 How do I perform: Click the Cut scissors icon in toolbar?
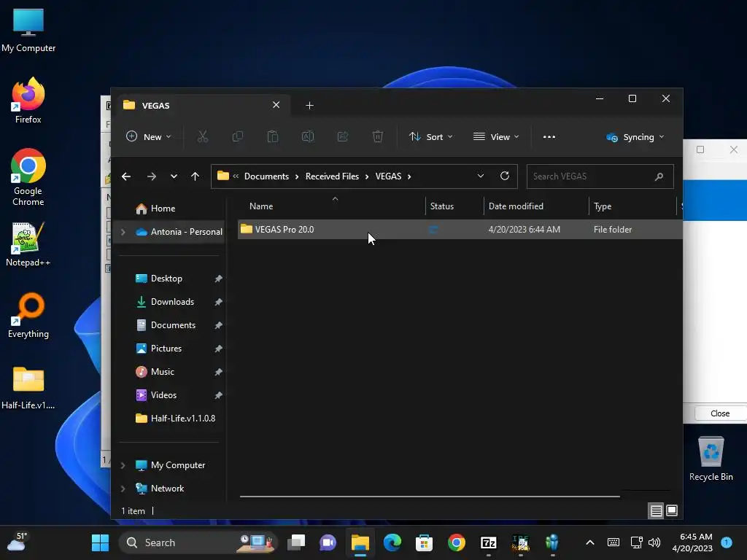pos(203,136)
